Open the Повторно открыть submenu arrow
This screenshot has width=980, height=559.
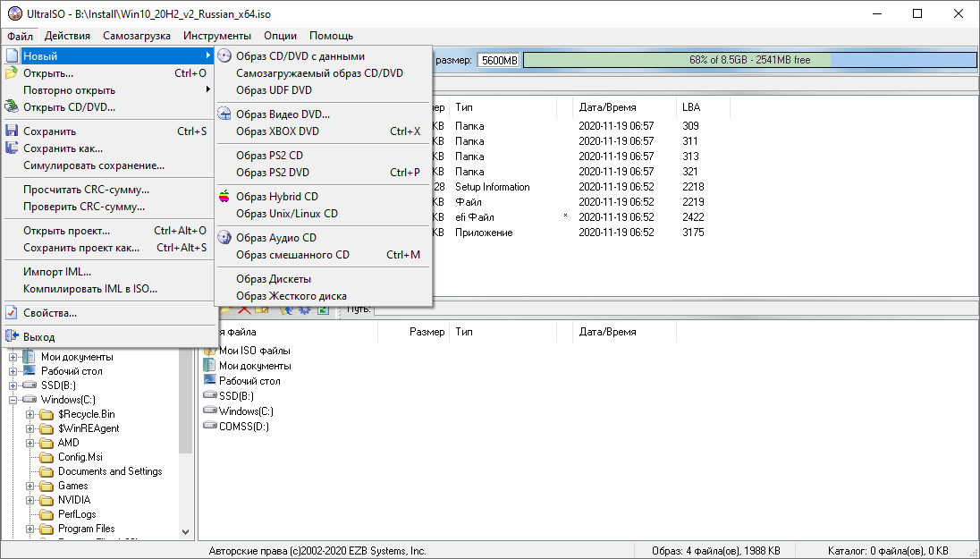coord(207,90)
